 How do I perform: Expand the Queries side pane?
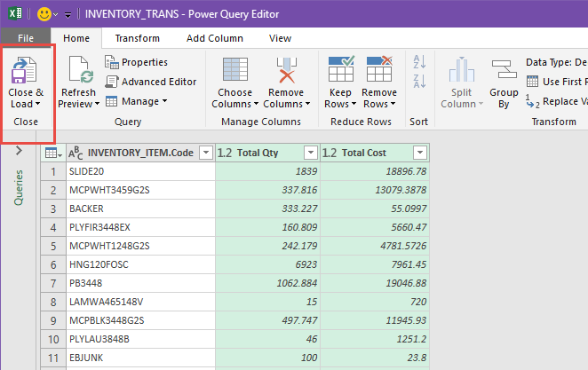(x=18, y=152)
